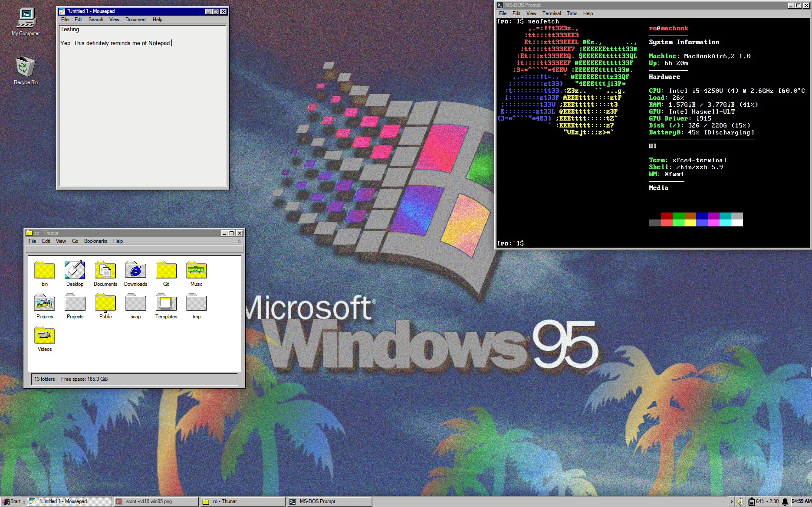This screenshot has width=812, height=507.
Task: Open the Thunar Help menu
Action: [118, 241]
